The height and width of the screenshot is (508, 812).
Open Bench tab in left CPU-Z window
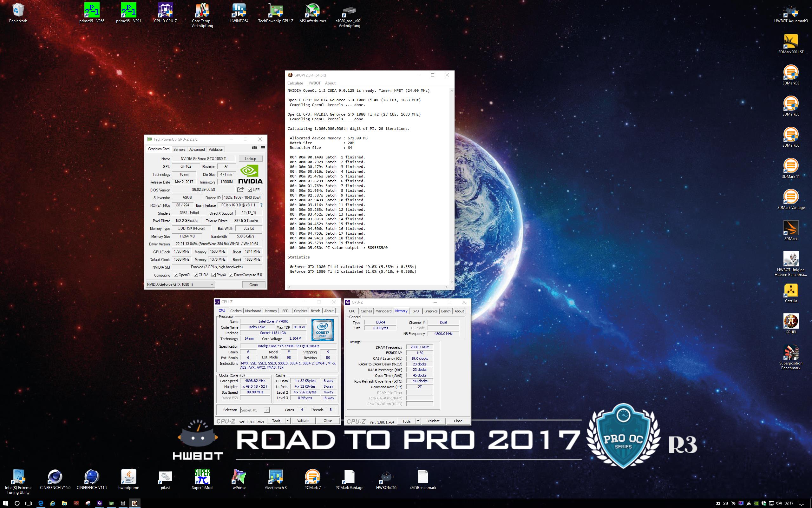[315, 311]
